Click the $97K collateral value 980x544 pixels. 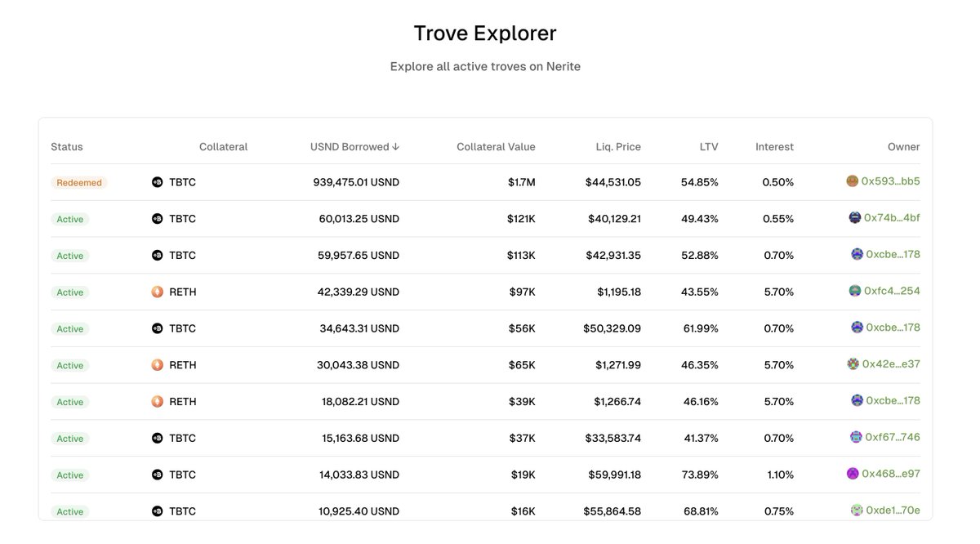pyautogui.click(x=523, y=292)
